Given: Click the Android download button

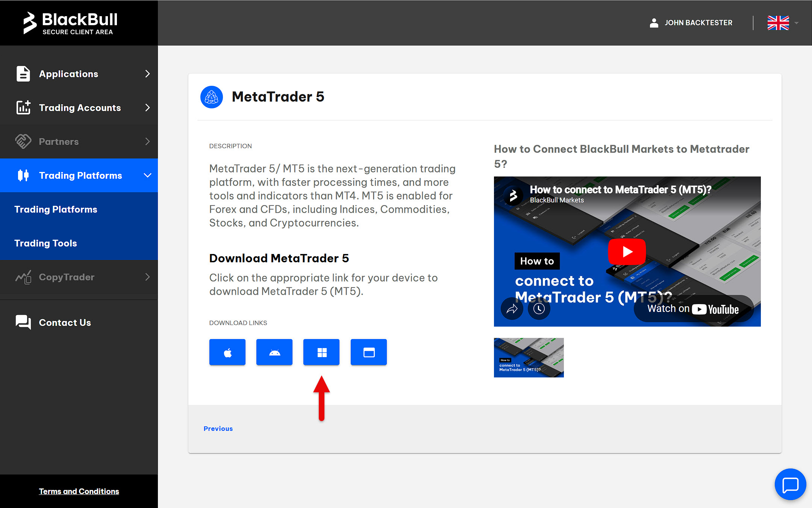Looking at the screenshot, I should point(274,352).
